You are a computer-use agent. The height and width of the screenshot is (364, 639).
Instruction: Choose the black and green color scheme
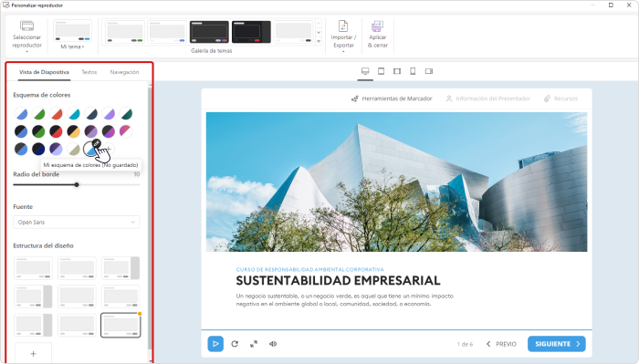coord(38,131)
